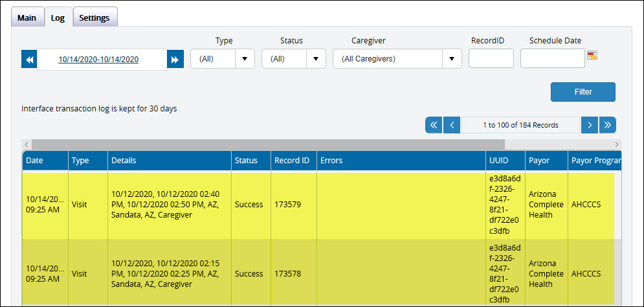
Task: Focus the RecordID input field
Action: 491,58
